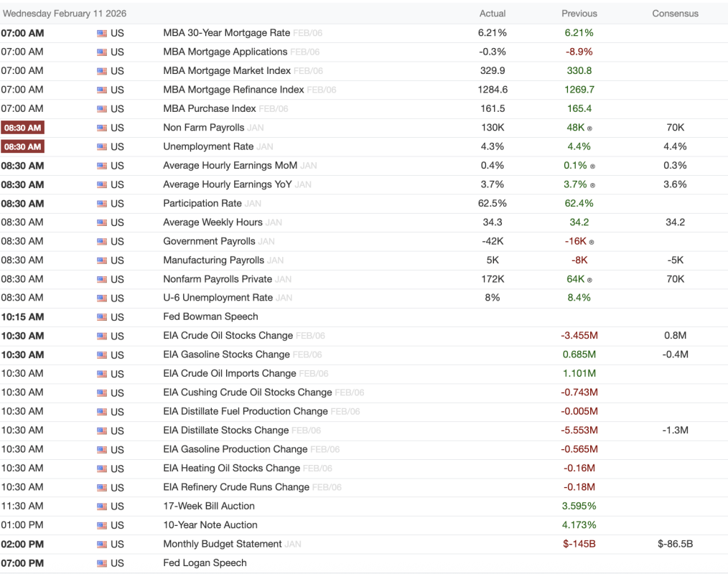The height and width of the screenshot is (574, 728).
Task: Select the Average Hourly Earnings YoY link
Action: 227,184
